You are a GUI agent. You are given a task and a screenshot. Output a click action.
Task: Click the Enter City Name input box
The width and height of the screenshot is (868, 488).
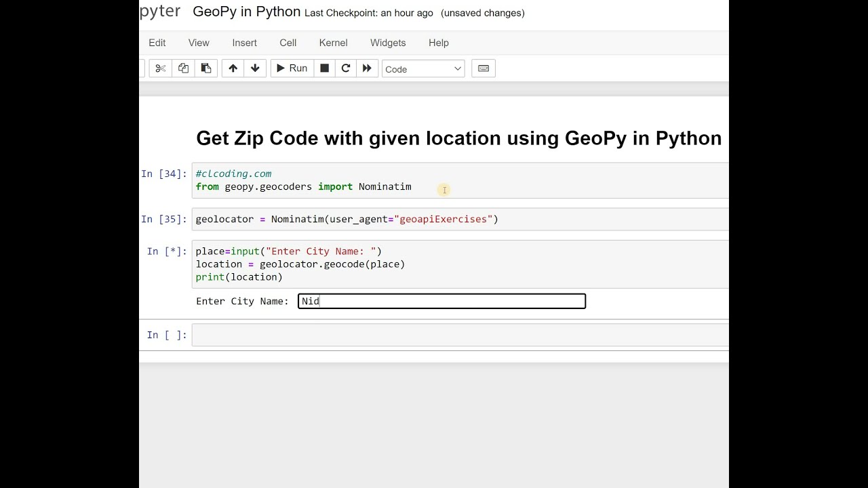coord(441,301)
